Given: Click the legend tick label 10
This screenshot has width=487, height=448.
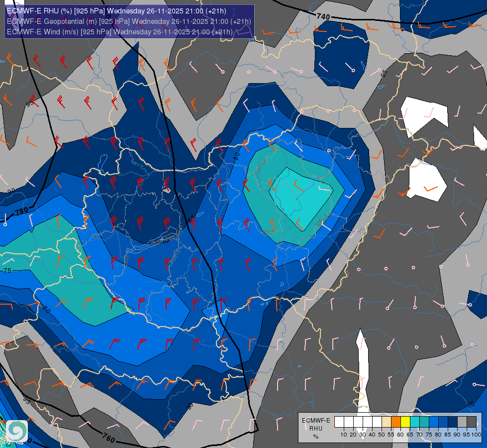Looking at the screenshot, I should point(344,435).
